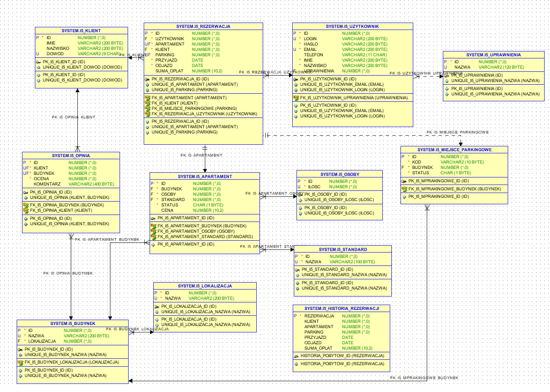Click the key icon for PK_I5_UZYTKOWNIK_ID

(296, 78)
